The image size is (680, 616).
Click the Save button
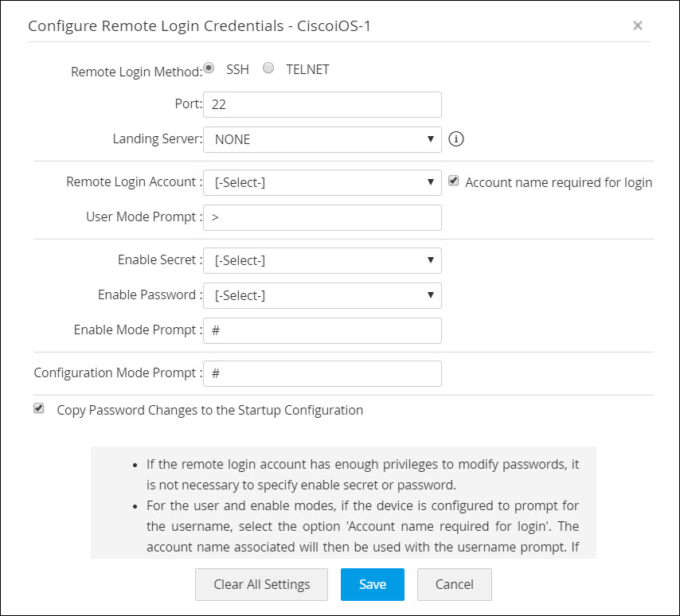click(x=372, y=584)
